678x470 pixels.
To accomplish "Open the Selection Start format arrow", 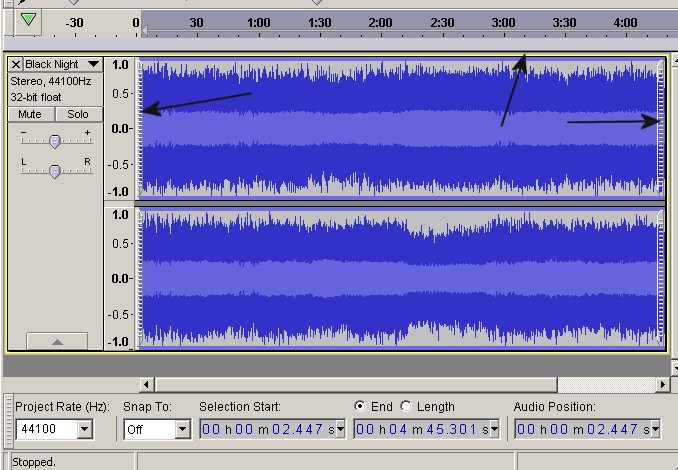I will (x=341, y=430).
